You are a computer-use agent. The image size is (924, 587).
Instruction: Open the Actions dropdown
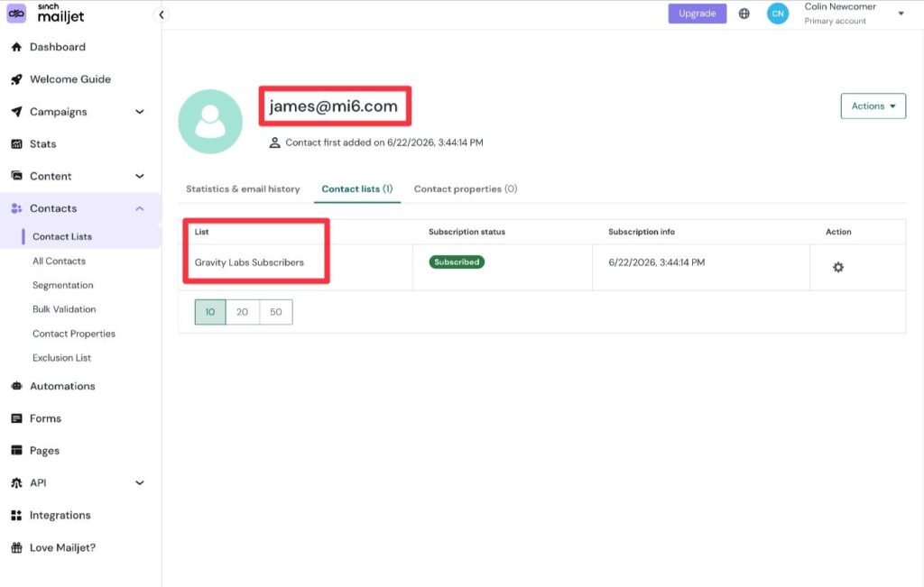(x=873, y=106)
